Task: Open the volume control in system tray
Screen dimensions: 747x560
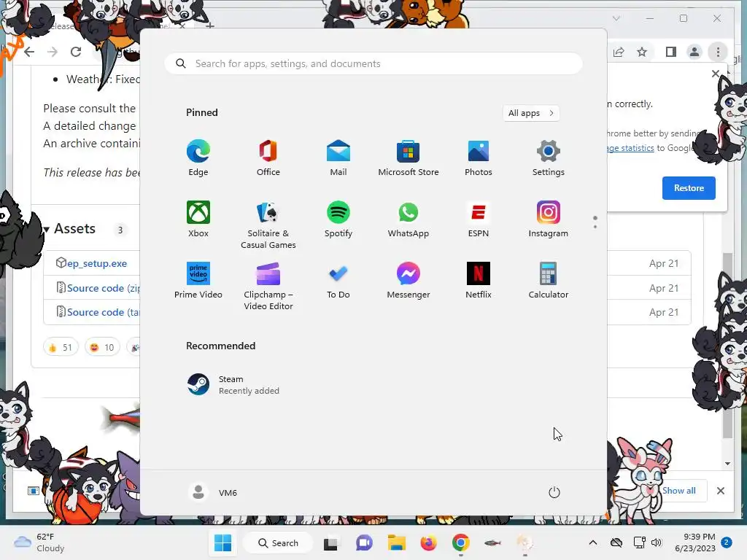Action: (x=657, y=542)
